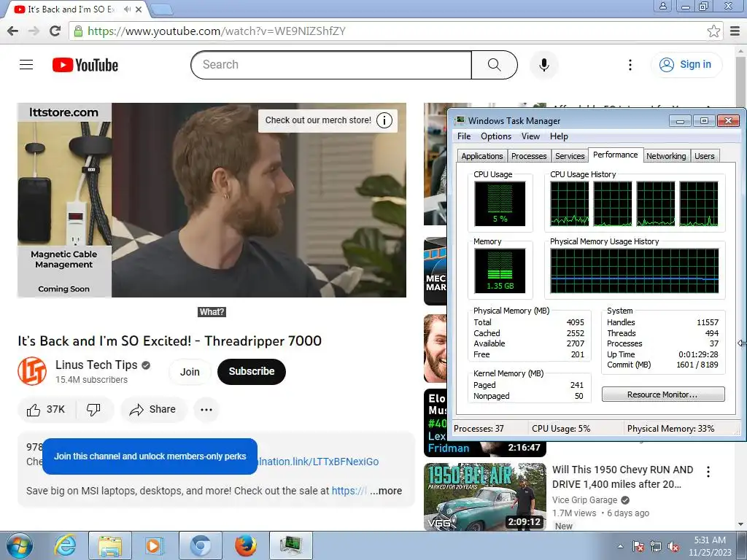Click the Linus Tech Tips channel name
Image resolution: width=747 pixels, height=560 pixels.
point(96,365)
